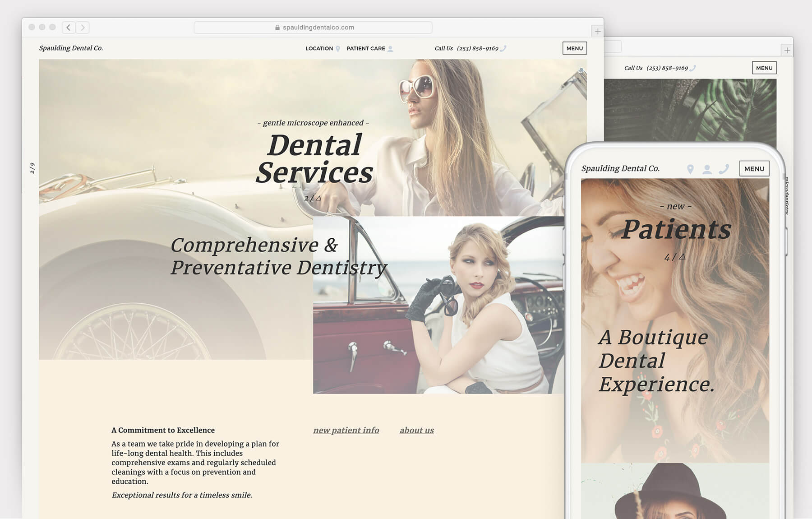The height and width of the screenshot is (519, 812).
Task: Click the Exceptional results for a timeless smile text
Action: click(x=182, y=495)
